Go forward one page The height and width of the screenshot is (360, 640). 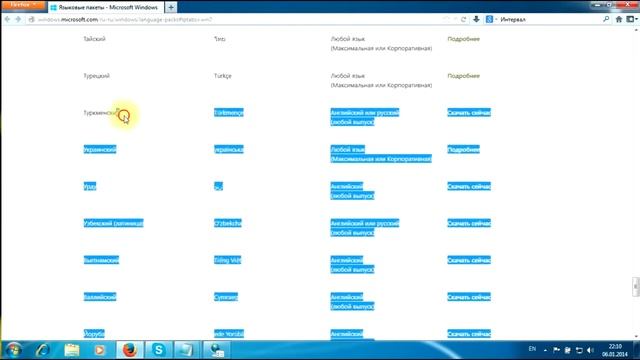tap(18, 19)
